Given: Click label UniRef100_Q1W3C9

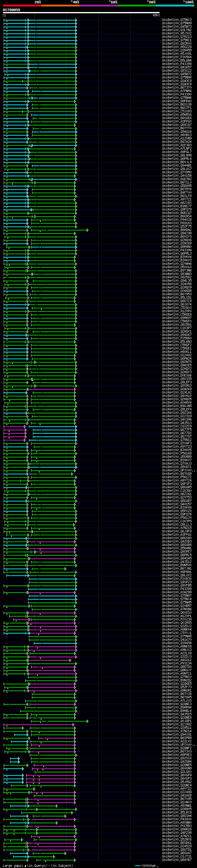Looking at the screenshot, I should coord(177,81).
